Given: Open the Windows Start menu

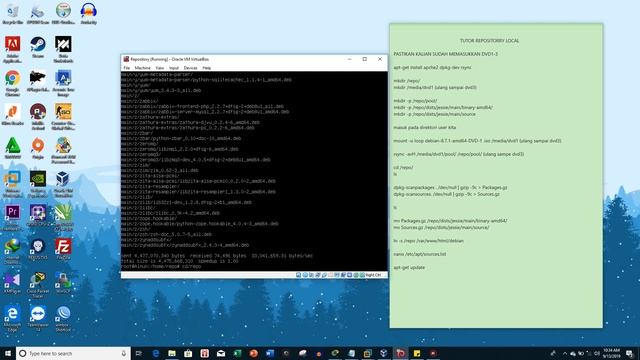Looking at the screenshot, I should [x=8, y=353].
